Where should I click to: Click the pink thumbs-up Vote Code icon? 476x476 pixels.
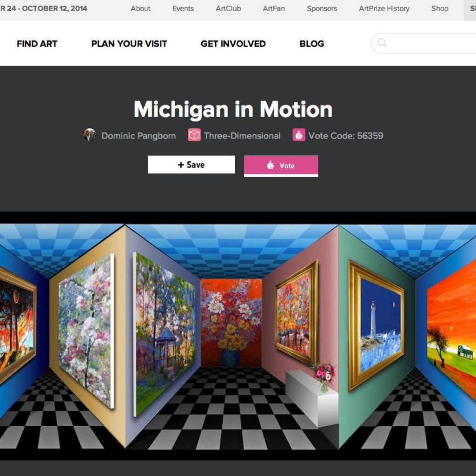[299, 135]
